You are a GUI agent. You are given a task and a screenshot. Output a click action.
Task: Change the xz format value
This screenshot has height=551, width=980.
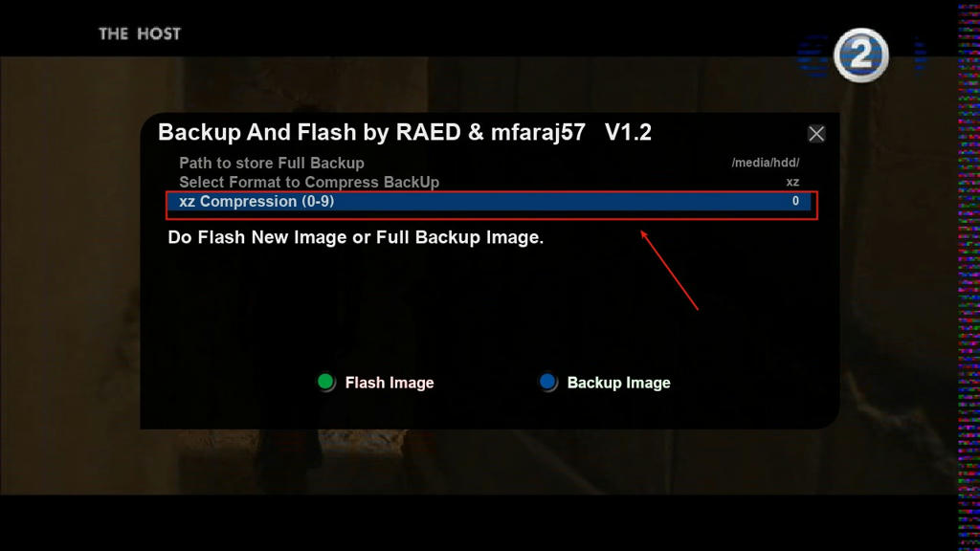(x=792, y=183)
